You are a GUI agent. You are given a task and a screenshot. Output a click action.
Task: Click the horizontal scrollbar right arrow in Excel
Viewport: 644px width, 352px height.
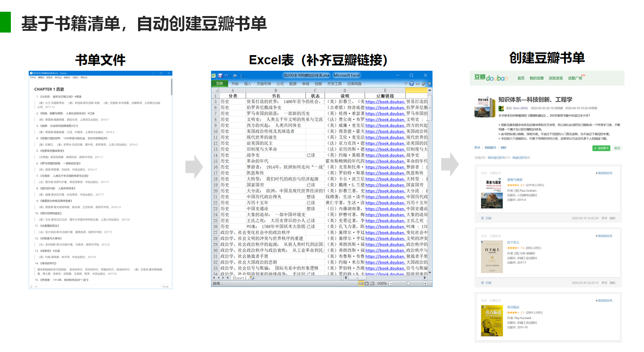[x=425, y=278]
